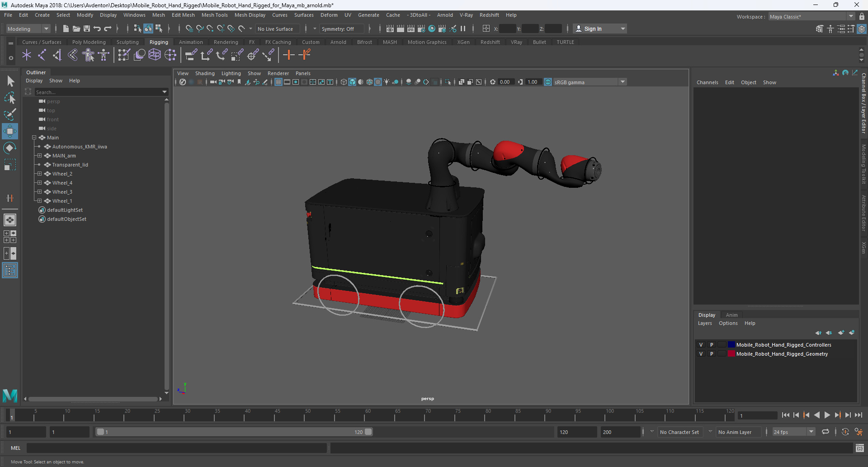Click the Parent constraint shelf icon
This screenshot has height=467, width=868.
tap(191, 55)
